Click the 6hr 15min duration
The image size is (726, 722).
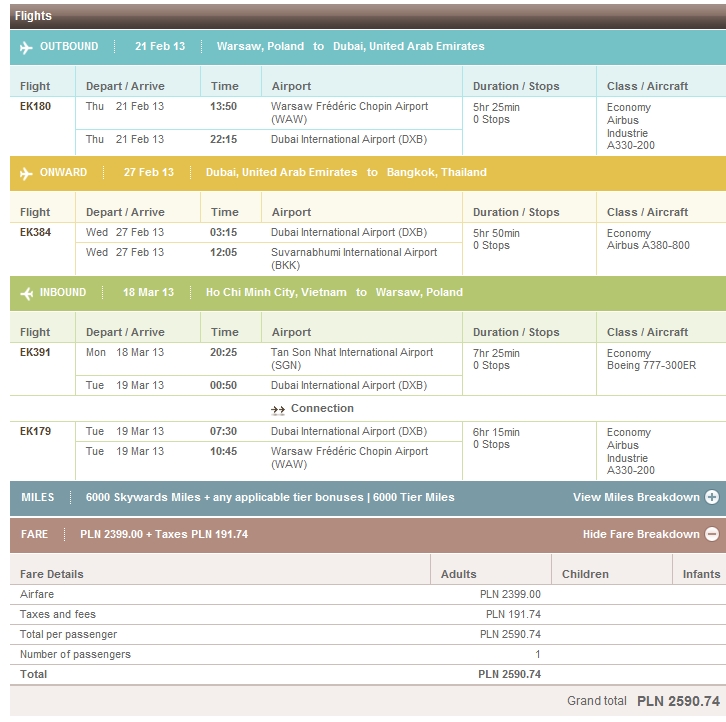click(496, 432)
